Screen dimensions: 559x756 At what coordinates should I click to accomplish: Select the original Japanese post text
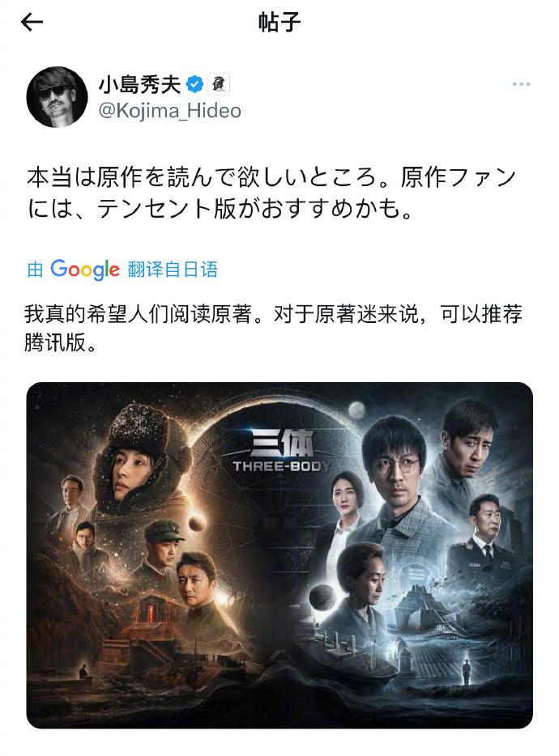[271, 193]
